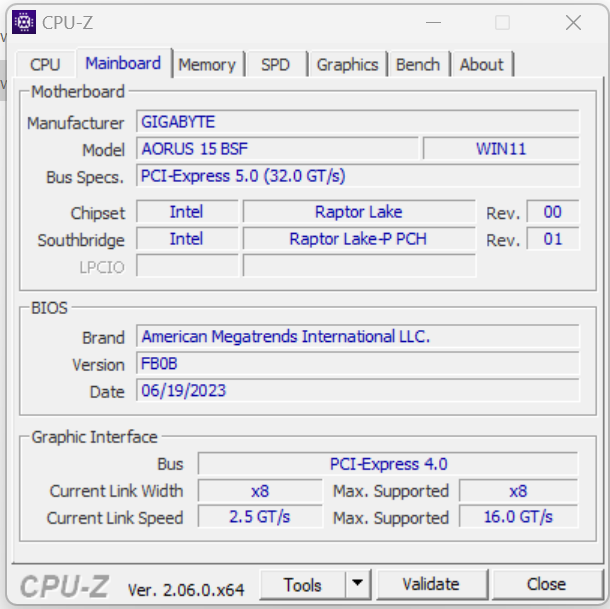Click the Bus value PCI-Express 4.0
The height and width of the screenshot is (609, 610).
(x=388, y=464)
